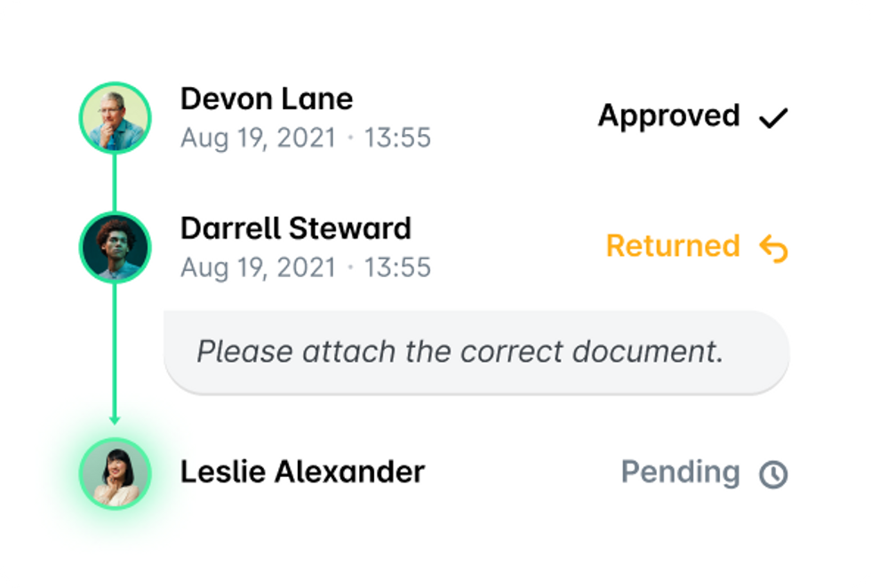Click the orange Returned arrow icon

click(x=773, y=248)
